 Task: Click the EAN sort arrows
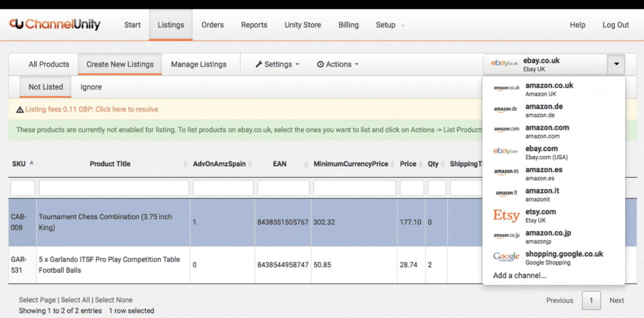click(306, 164)
